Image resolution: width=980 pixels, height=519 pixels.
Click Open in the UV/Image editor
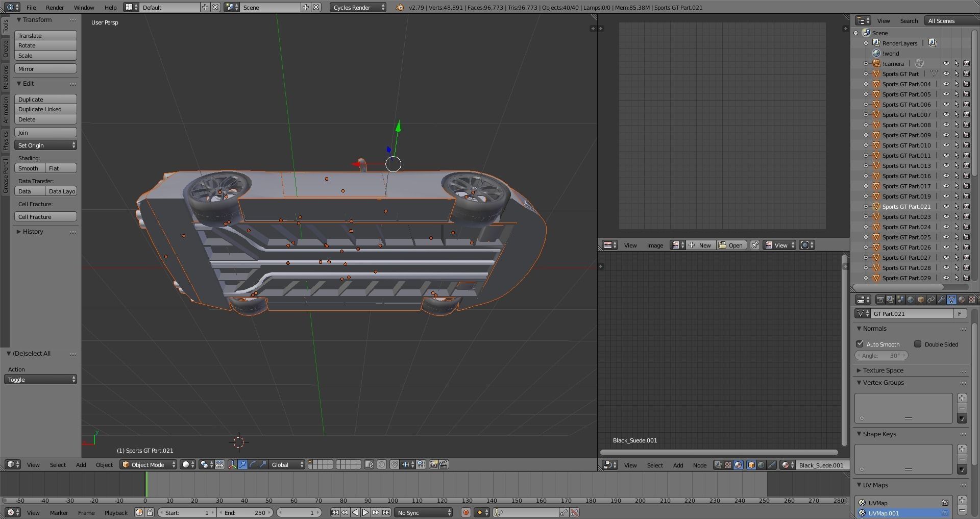click(x=731, y=245)
